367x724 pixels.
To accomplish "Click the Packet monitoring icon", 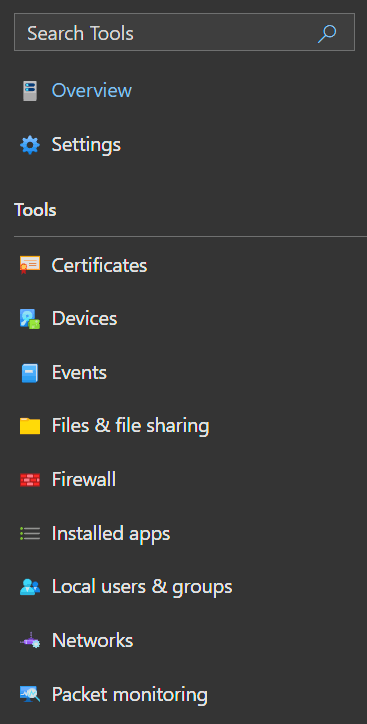I will (30, 694).
